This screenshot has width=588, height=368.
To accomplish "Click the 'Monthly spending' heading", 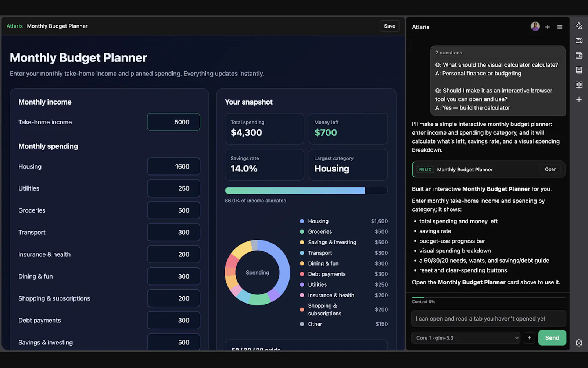I will tap(48, 146).
